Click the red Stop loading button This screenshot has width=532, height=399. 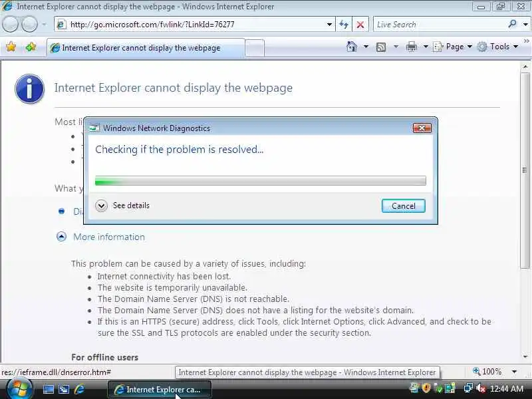(x=360, y=25)
